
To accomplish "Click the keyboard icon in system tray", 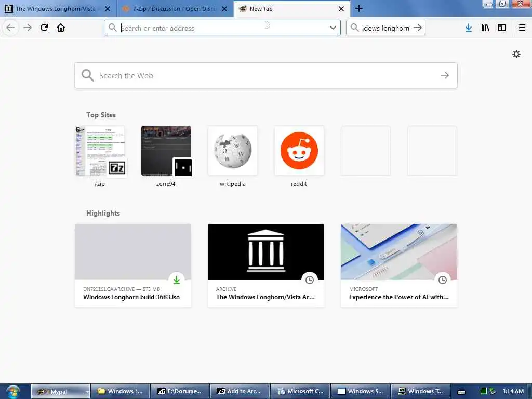I will coord(461,392).
